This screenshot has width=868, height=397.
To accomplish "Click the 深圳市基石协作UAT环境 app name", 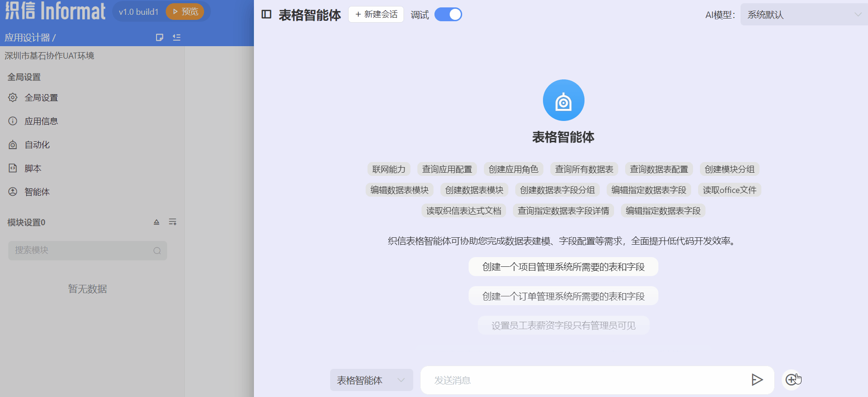I will pyautogui.click(x=49, y=56).
